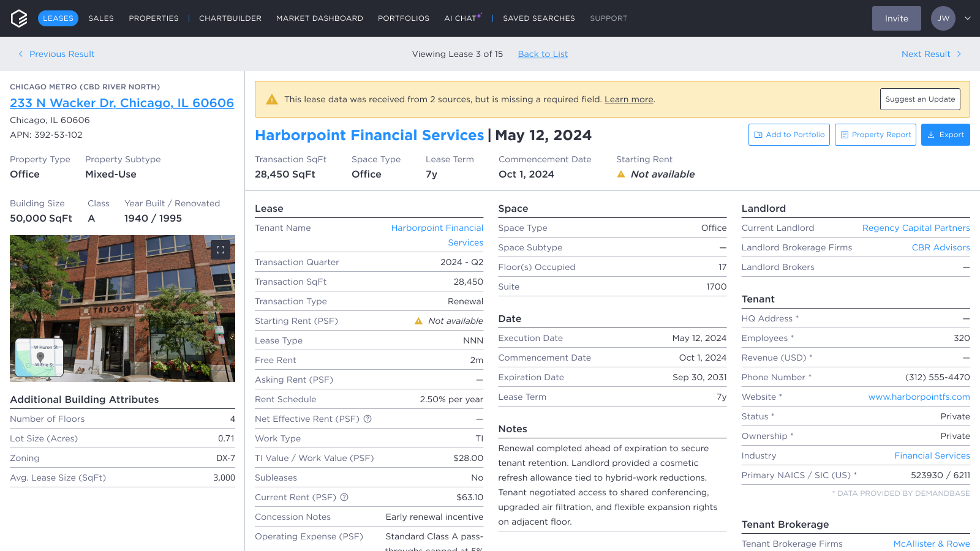Open McAllister & Rowe brokerage link
Viewport: 980px width, 551px height.
[932, 544]
